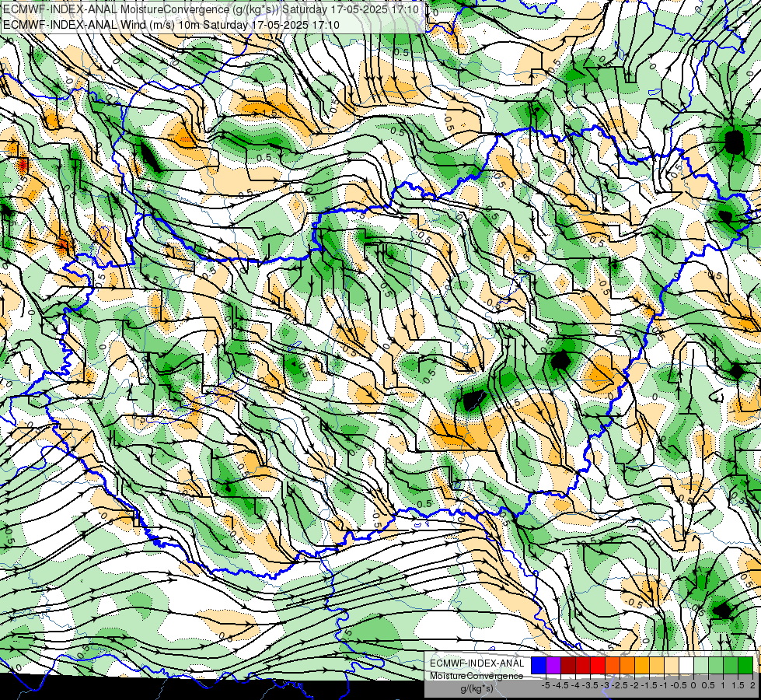
Task: Pick the red-orange swatch between -3 and -2.5
Action: tap(613, 665)
